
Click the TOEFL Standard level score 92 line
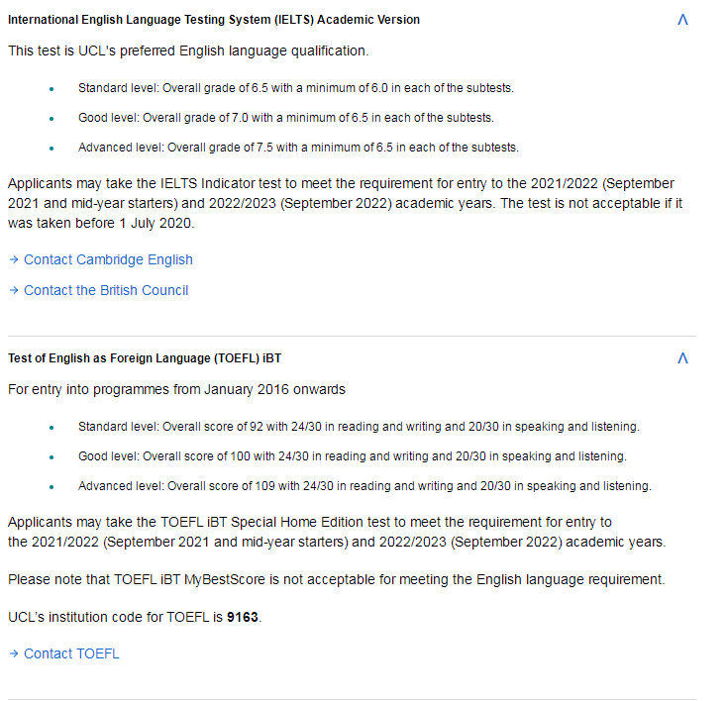359,427
